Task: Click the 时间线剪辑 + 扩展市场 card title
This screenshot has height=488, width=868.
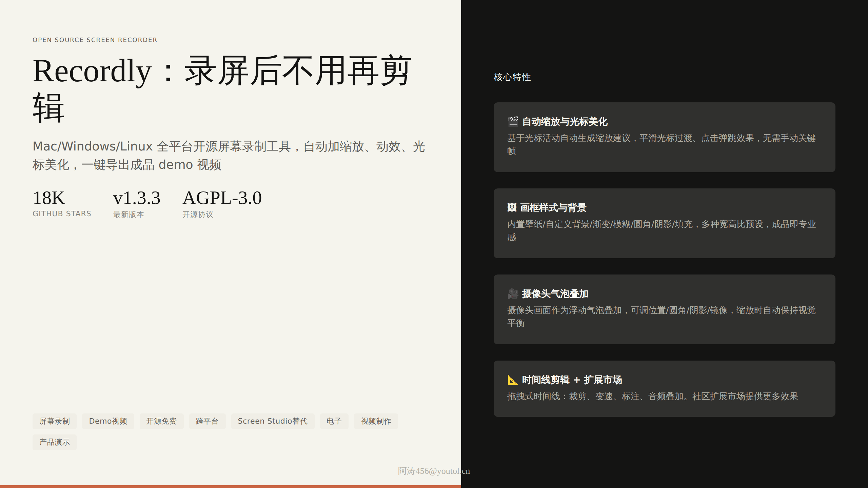Action: (572, 380)
